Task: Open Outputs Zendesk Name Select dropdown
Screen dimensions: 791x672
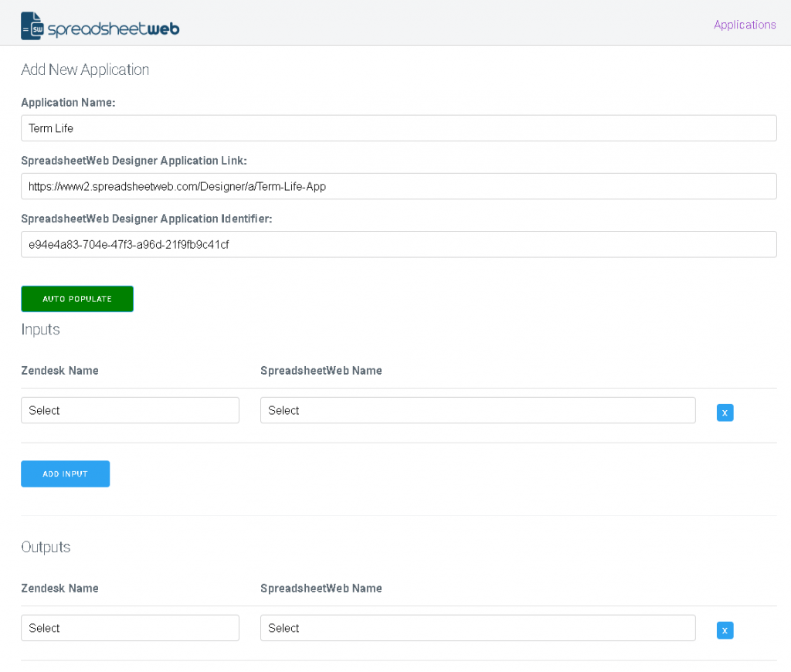Action: 130,628
